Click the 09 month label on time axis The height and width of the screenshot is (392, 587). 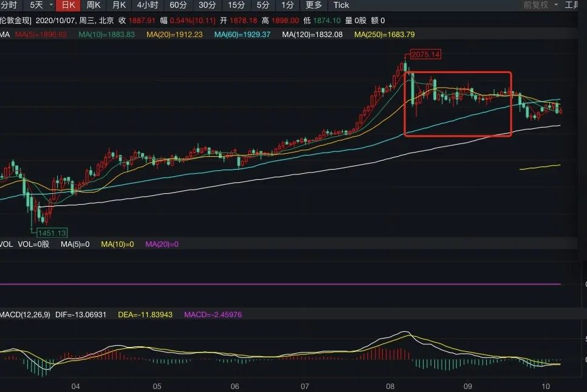(467, 387)
